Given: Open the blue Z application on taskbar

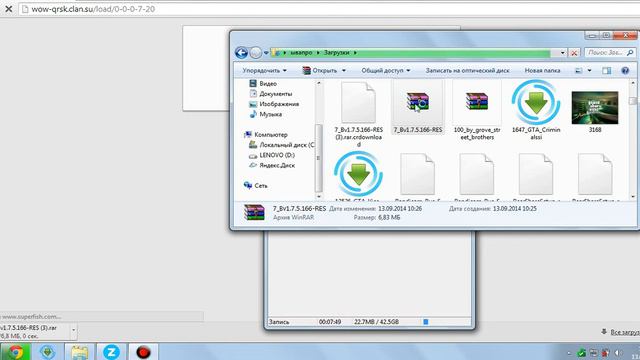Looking at the screenshot, I should point(111,351).
